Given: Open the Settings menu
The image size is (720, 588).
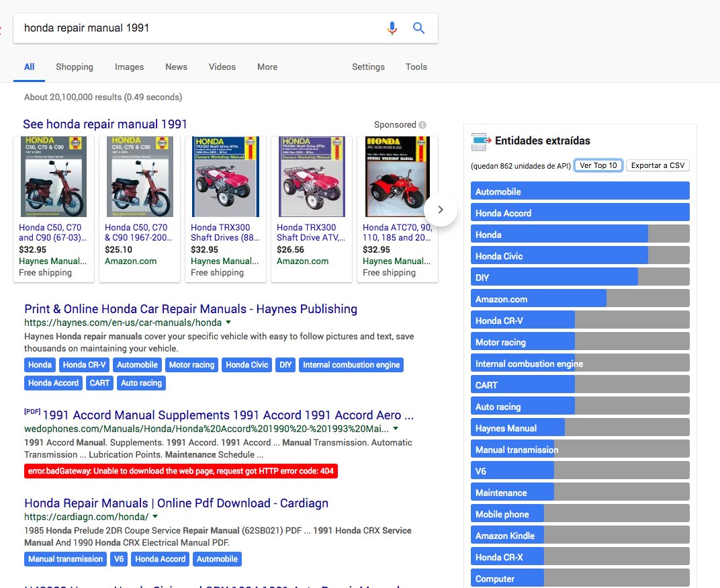Looking at the screenshot, I should pyautogui.click(x=368, y=67).
